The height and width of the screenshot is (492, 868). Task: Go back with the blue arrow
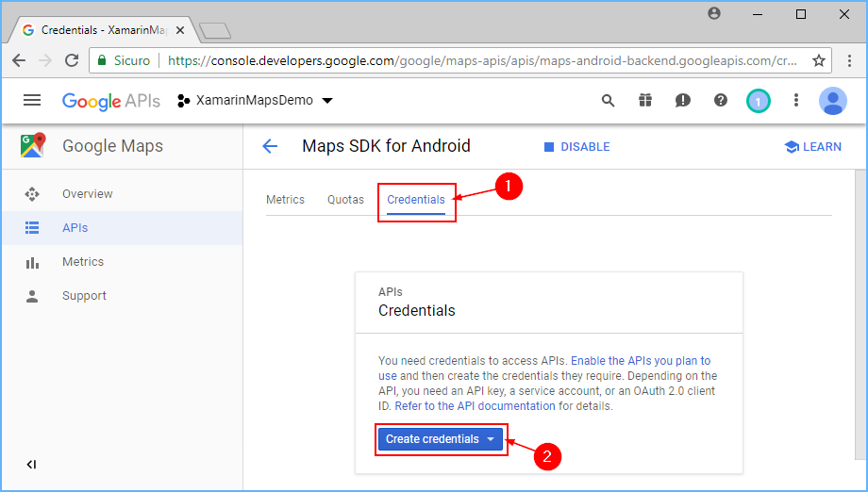pyautogui.click(x=270, y=146)
